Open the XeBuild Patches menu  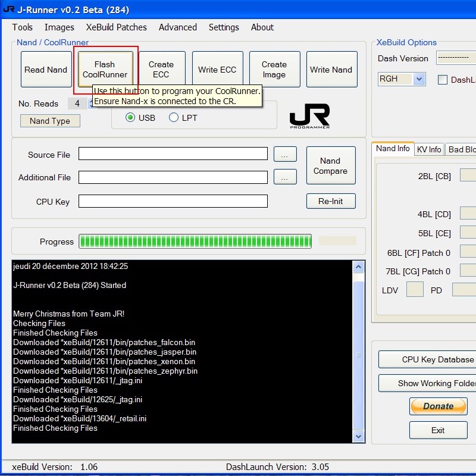[x=116, y=27]
